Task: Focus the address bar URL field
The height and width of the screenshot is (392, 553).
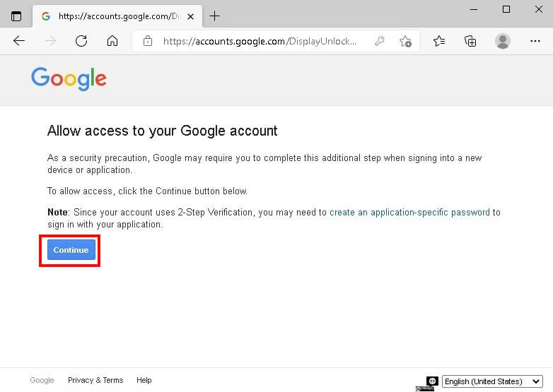Action: [x=260, y=41]
